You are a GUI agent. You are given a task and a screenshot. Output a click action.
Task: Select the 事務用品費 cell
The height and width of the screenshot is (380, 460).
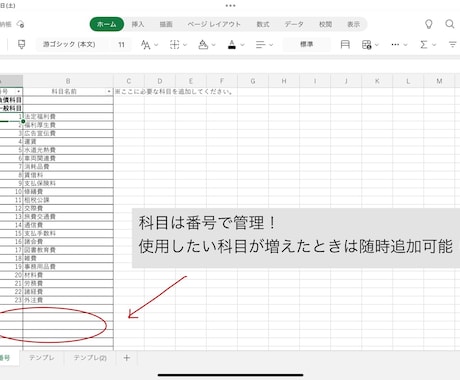tap(68, 266)
